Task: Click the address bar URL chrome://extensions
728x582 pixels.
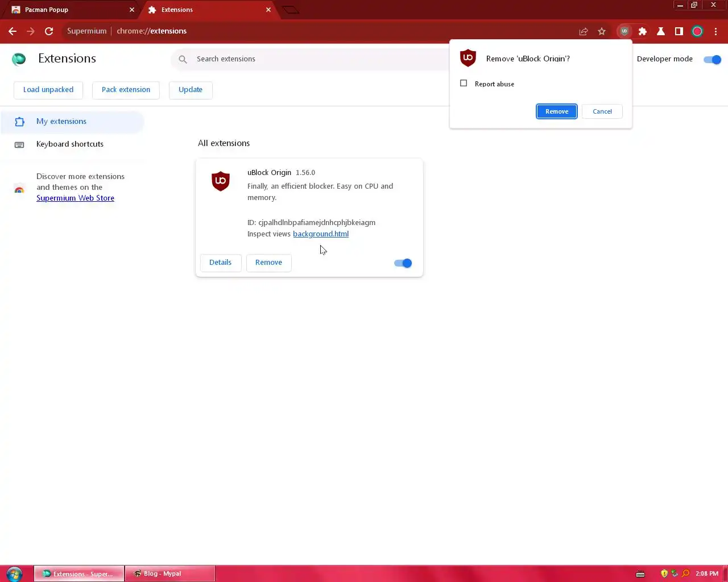Action: point(152,31)
